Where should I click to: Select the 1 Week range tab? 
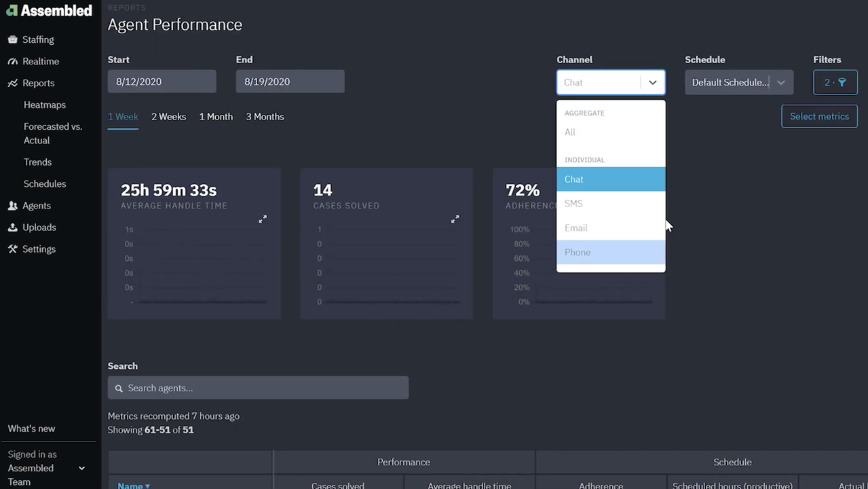click(x=123, y=117)
